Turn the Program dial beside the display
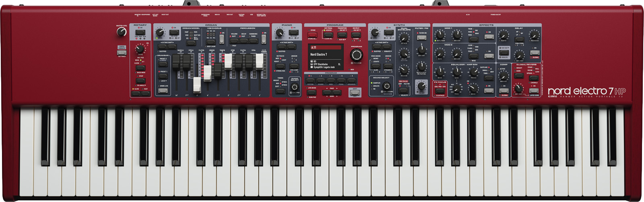This screenshot has height=202, width=644. pos(356,55)
